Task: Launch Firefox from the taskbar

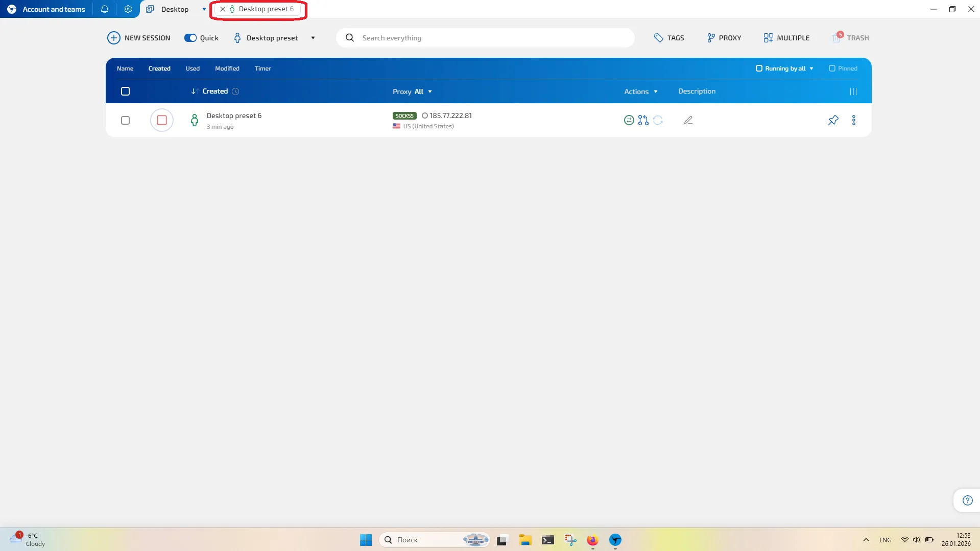Action: coord(592,540)
